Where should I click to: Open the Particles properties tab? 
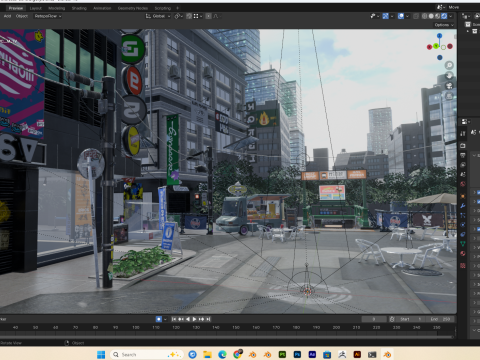click(x=463, y=215)
